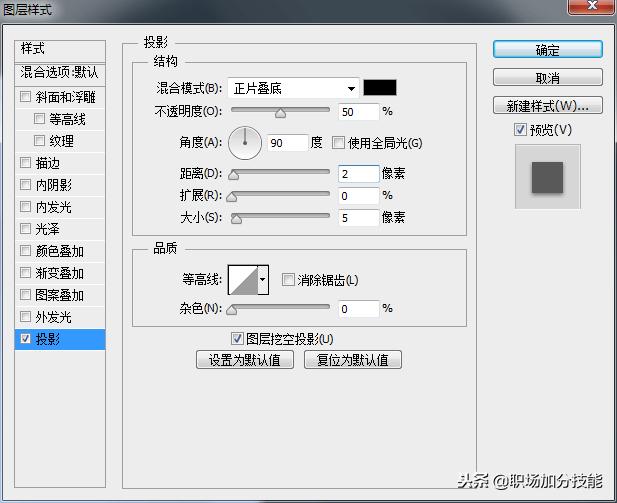This screenshot has height=503, width=617.
Task: Select the highlighted 投影 style entry
Action: 60,339
